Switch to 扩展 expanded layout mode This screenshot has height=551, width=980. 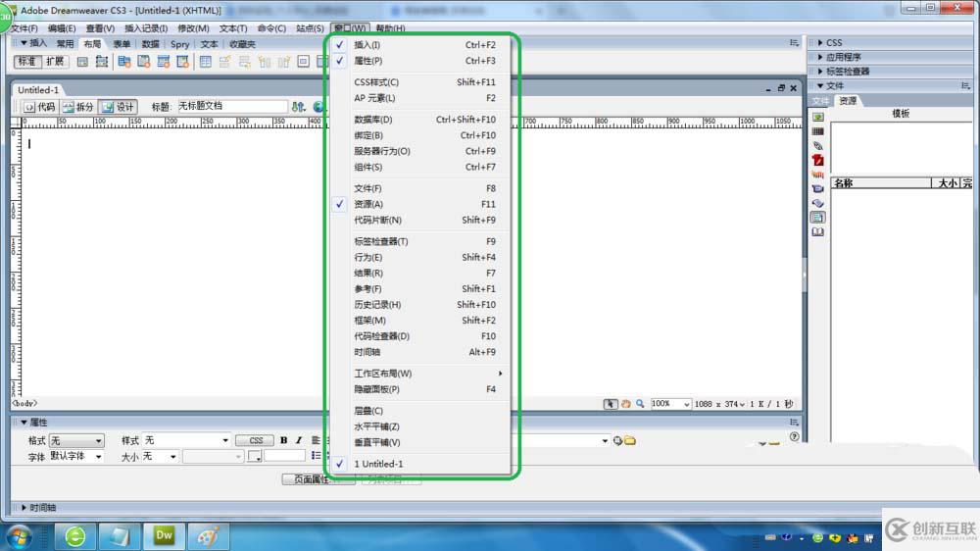(x=55, y=62)
